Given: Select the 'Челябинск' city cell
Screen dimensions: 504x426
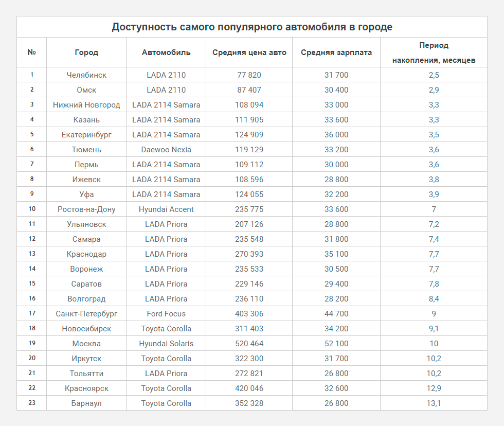Looking at the screenshot, I should point(86,75).
